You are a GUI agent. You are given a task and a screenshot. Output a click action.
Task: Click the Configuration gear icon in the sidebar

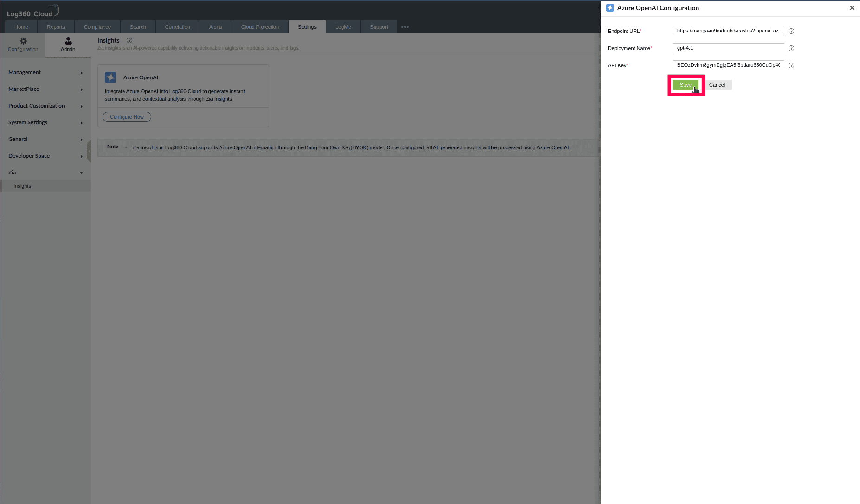(23, 41)
